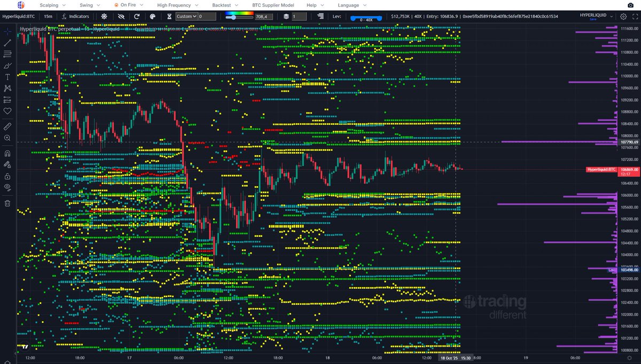641x364 pixels.
Task: Select the projection measurement tool
Action: (x=7, y=100)
